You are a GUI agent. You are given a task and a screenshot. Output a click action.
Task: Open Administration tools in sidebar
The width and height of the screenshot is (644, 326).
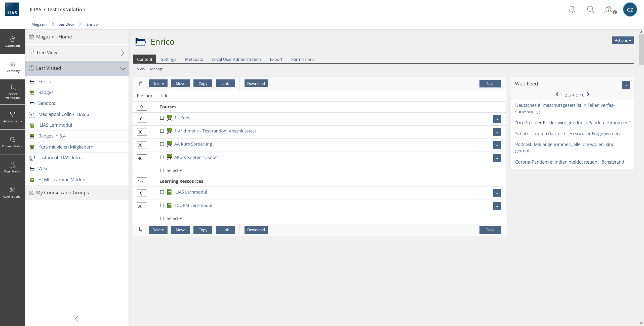[x=13, y=193]
